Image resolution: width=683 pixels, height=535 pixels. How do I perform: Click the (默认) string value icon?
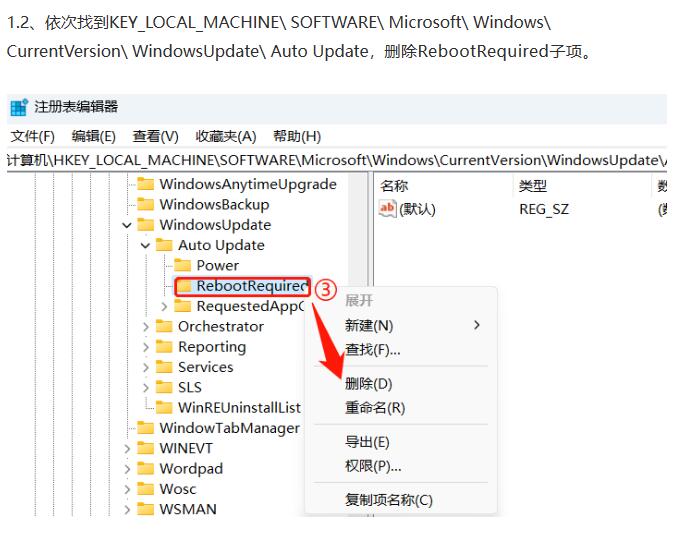point(388,209)
